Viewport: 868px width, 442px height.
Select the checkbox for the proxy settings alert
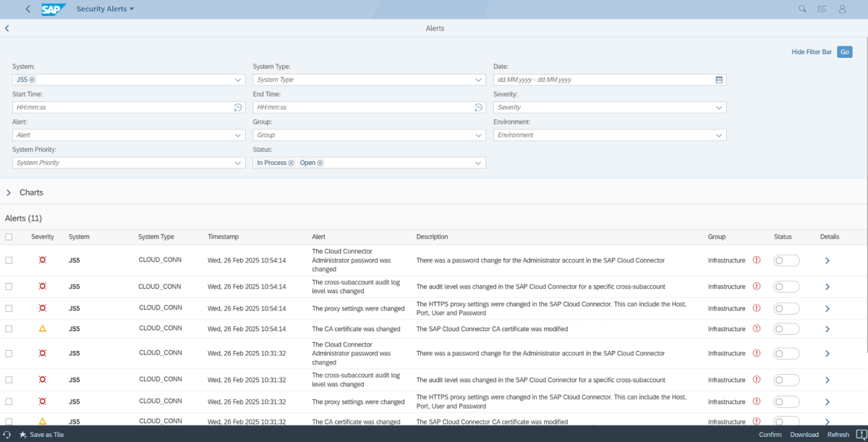pyautogui.click(x=10, y=307)
